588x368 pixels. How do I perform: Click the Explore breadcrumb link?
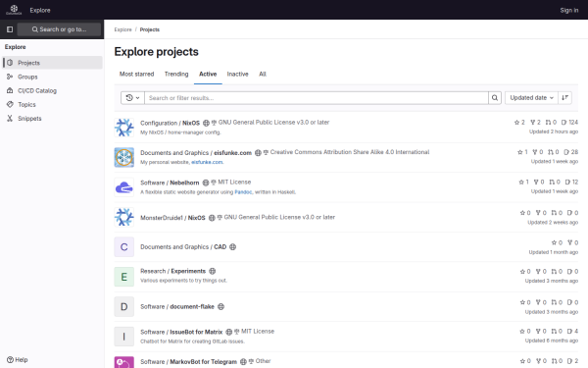(x=123, y=29)
